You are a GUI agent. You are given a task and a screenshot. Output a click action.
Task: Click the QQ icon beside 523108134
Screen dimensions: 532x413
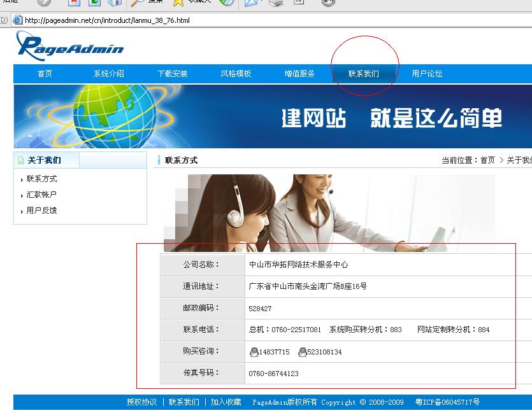coord(302,352)
